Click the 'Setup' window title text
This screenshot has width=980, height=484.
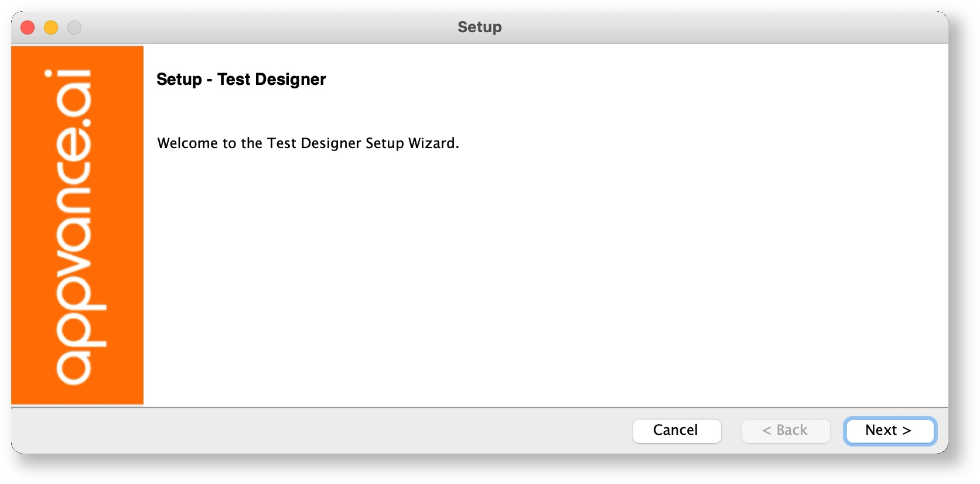click(480, 27)
